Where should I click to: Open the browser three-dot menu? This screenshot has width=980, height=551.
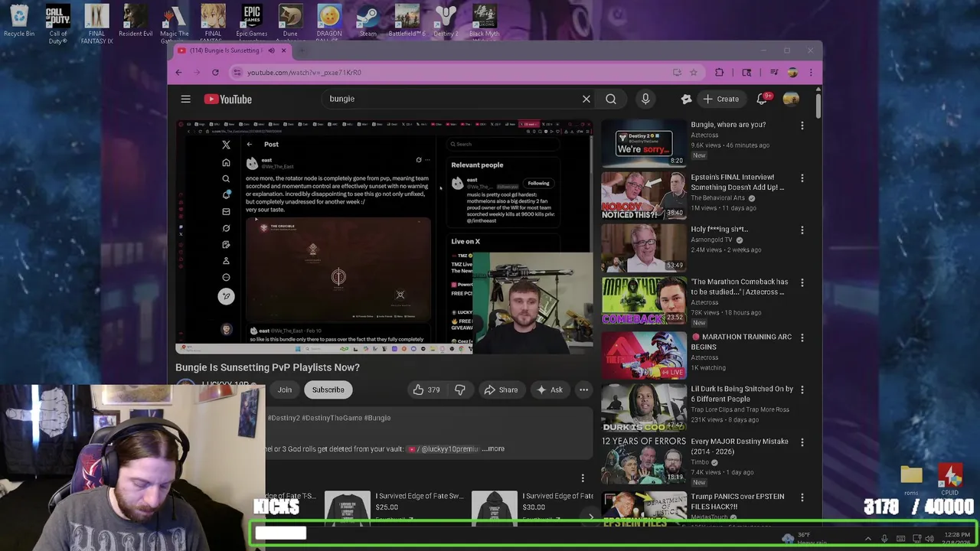[x=811, y=72]
